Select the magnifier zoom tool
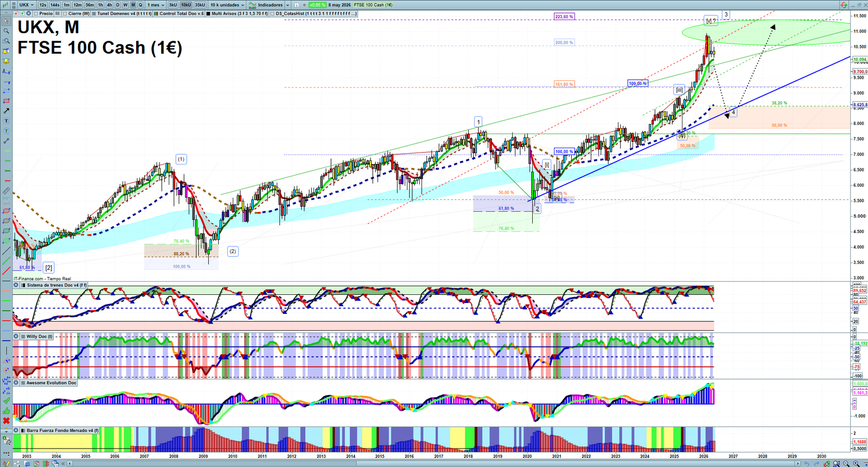 [6, 31]
